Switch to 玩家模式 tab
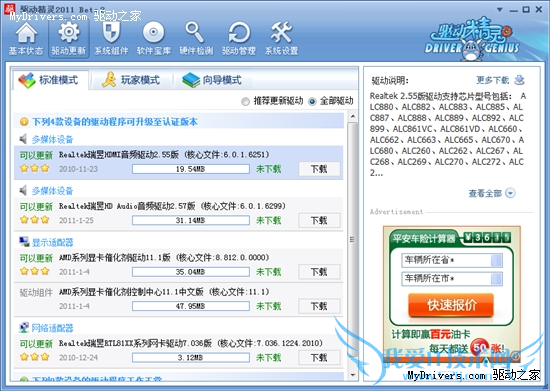 [x=131, y=80]
